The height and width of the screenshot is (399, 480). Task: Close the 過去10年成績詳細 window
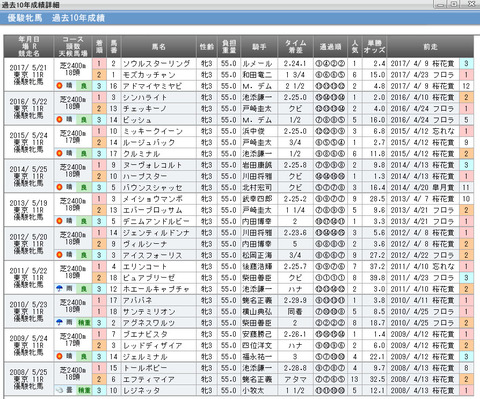pos(471,4)
